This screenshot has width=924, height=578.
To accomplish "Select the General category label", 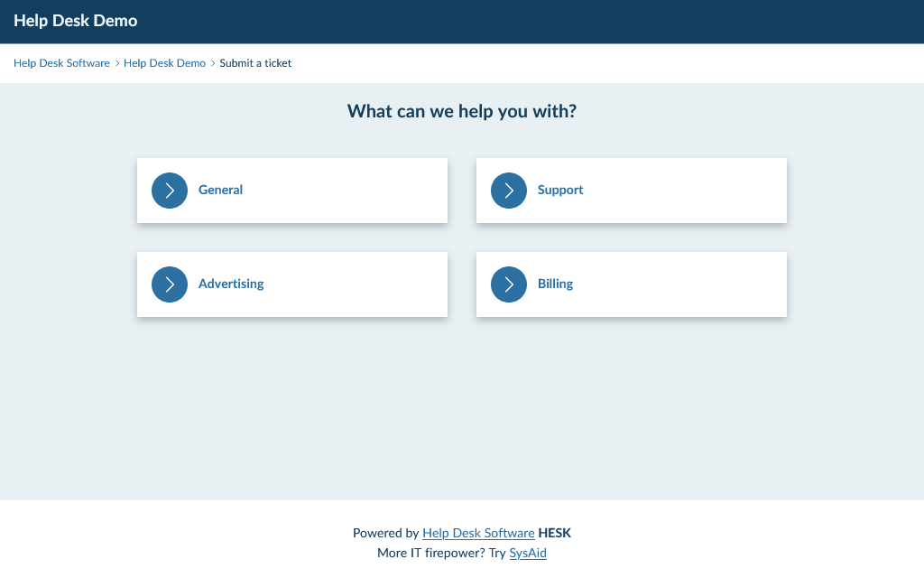I will click(220, 191).
